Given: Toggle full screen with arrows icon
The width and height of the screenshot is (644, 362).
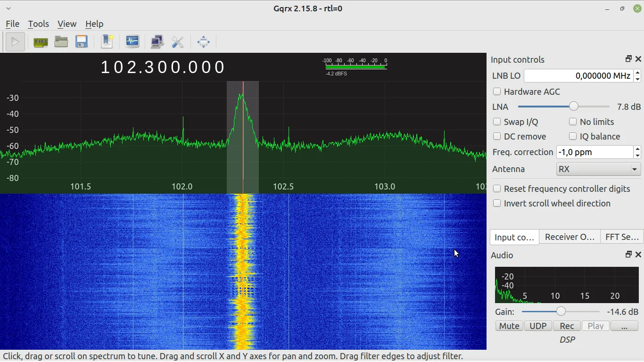Looking at the screenshot, I should 203,42.
